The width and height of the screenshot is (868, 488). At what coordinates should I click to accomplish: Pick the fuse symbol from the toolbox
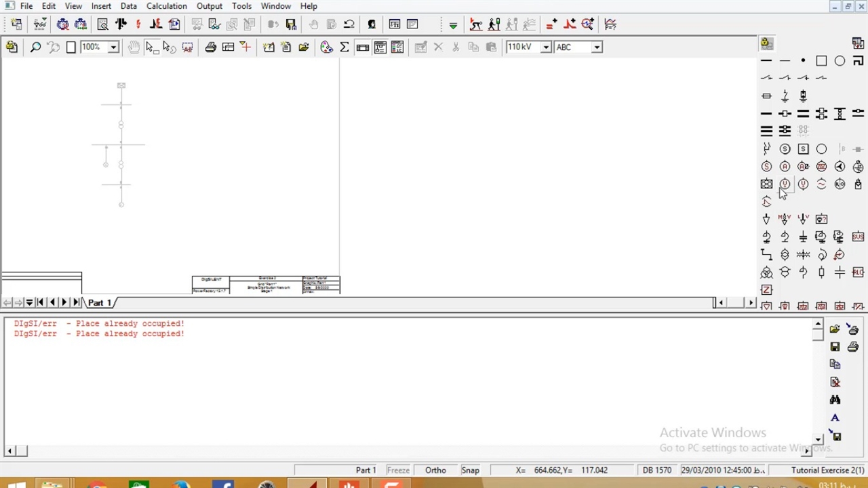(766, 96)
